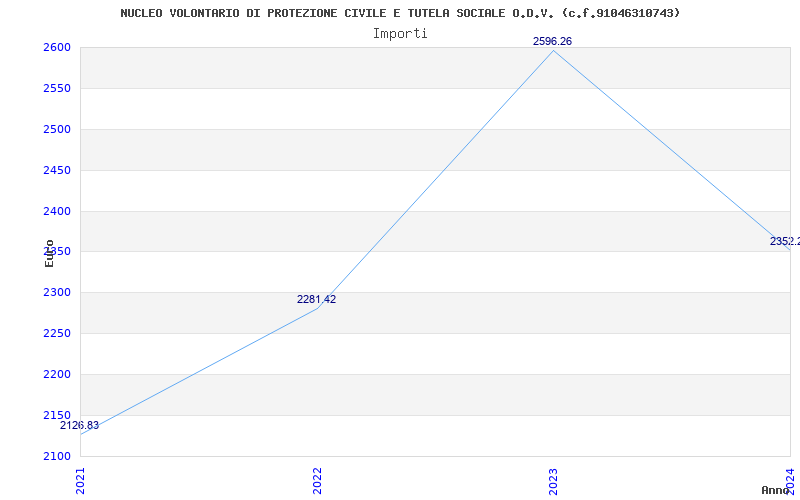Click the Anno x-axis title
The height and width of the screenshot is (500, 800).
pos(776,490)
